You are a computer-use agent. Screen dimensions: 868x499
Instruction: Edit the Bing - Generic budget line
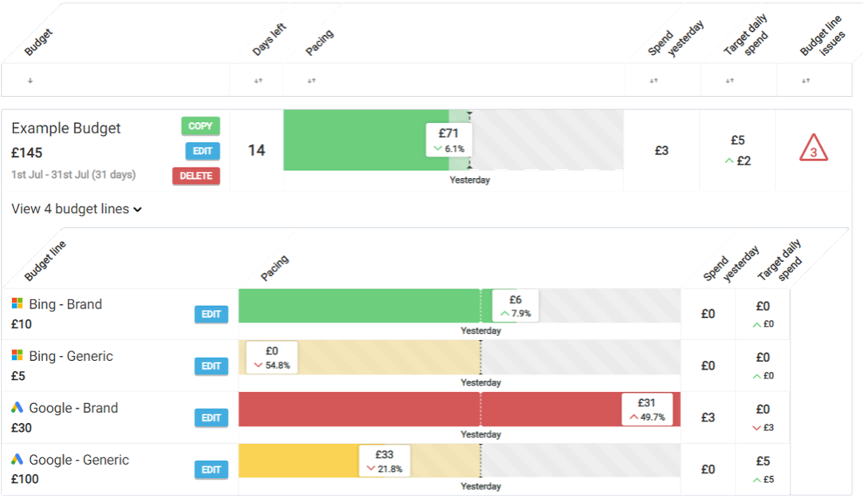[x=211, y=366]
